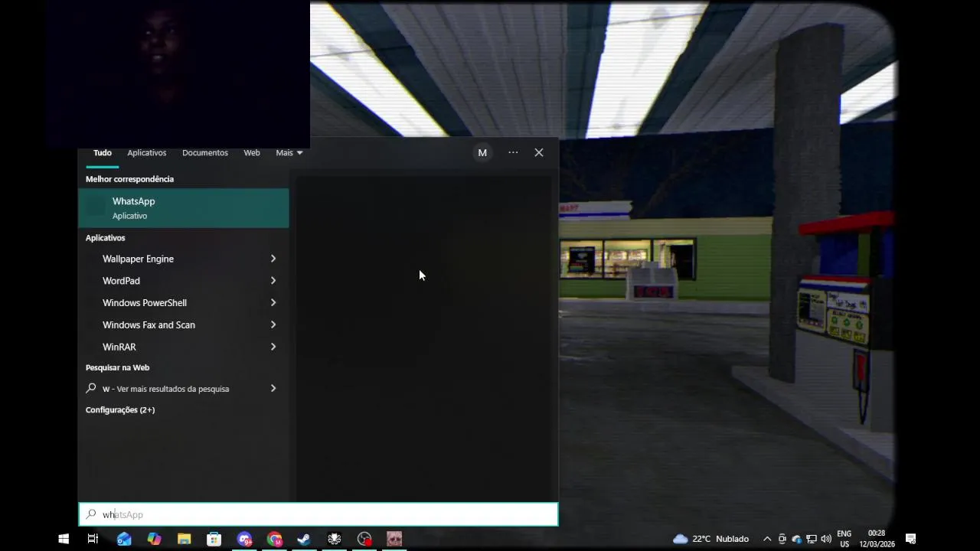980x551 pixels.
Task: Open the Windows Start menu
Action: coord(64,539)
